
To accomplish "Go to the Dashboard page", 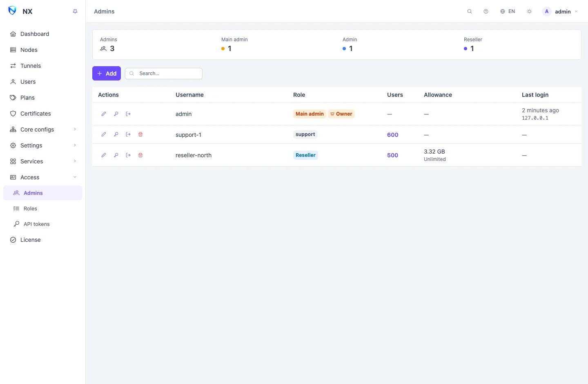I will click(43, 34).
